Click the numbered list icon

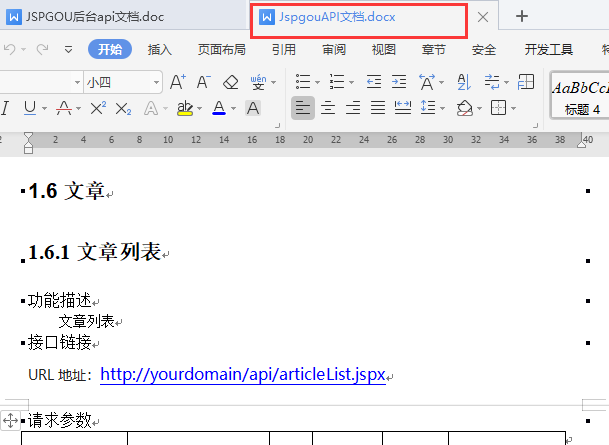coord(337,82)
